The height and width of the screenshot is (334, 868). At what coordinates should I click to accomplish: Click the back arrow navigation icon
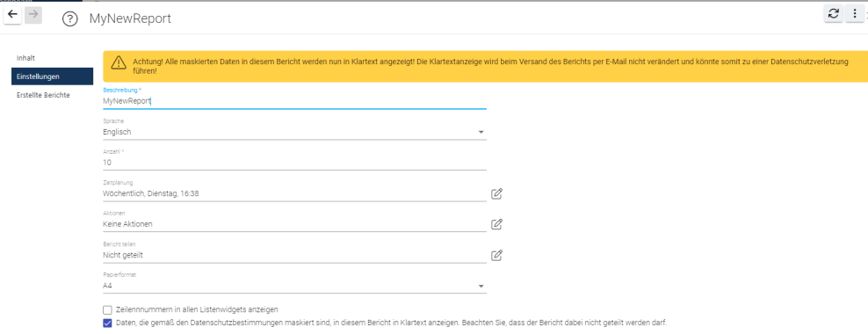12,16
